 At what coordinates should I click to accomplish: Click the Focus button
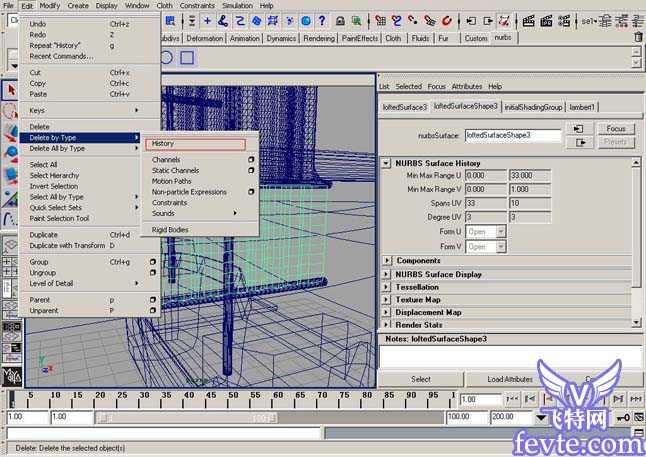tap(616, 129)
